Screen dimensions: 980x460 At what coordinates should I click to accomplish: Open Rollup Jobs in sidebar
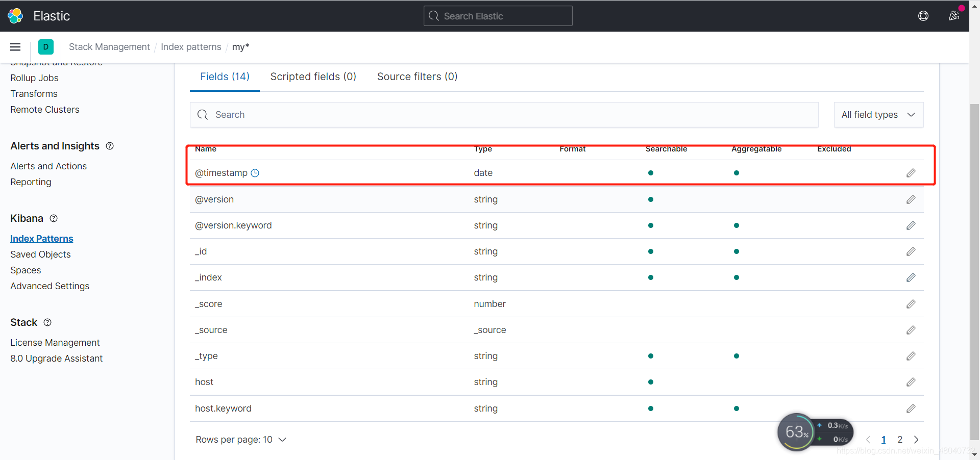[x=34, y=78]
